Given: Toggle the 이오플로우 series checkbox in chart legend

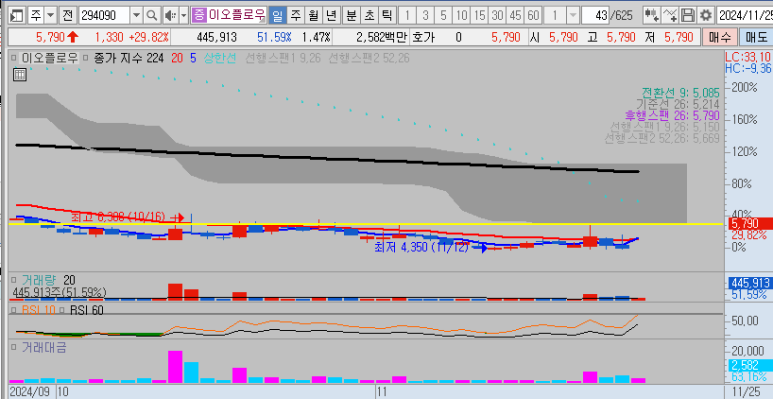Looking at the screenshot, I should 15,59.
